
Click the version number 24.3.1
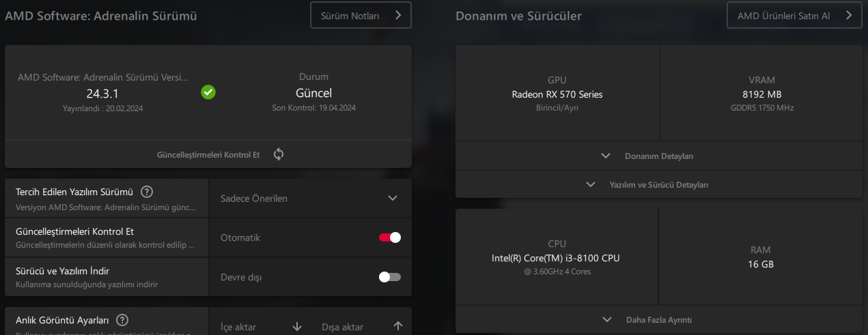[102, 93]
